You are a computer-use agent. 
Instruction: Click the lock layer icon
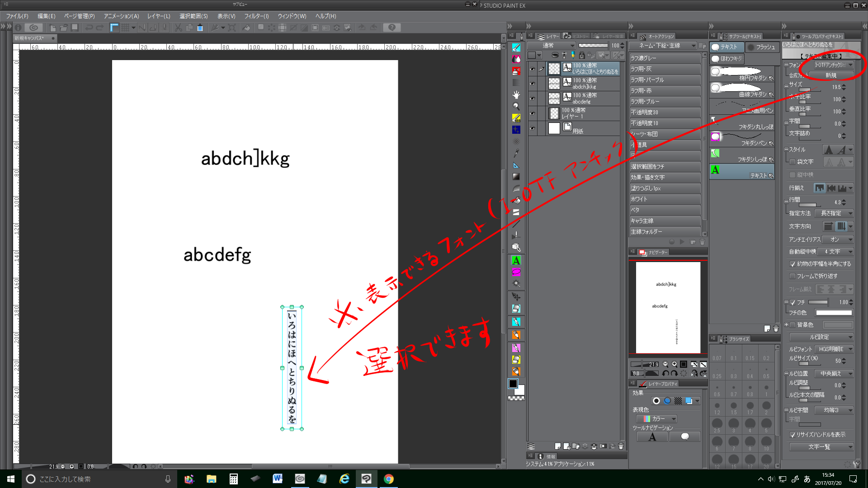tap(582, 55)
